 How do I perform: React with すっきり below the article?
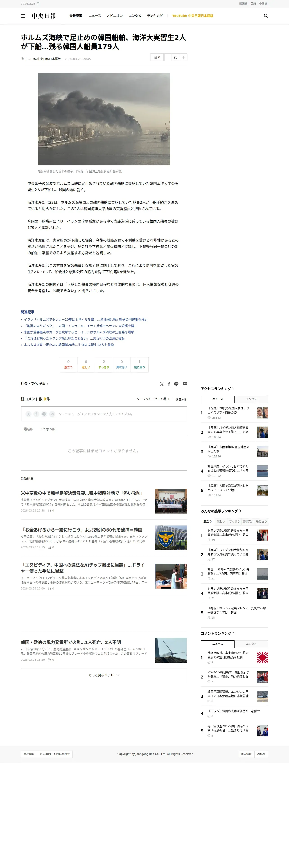tap(104, 365)
